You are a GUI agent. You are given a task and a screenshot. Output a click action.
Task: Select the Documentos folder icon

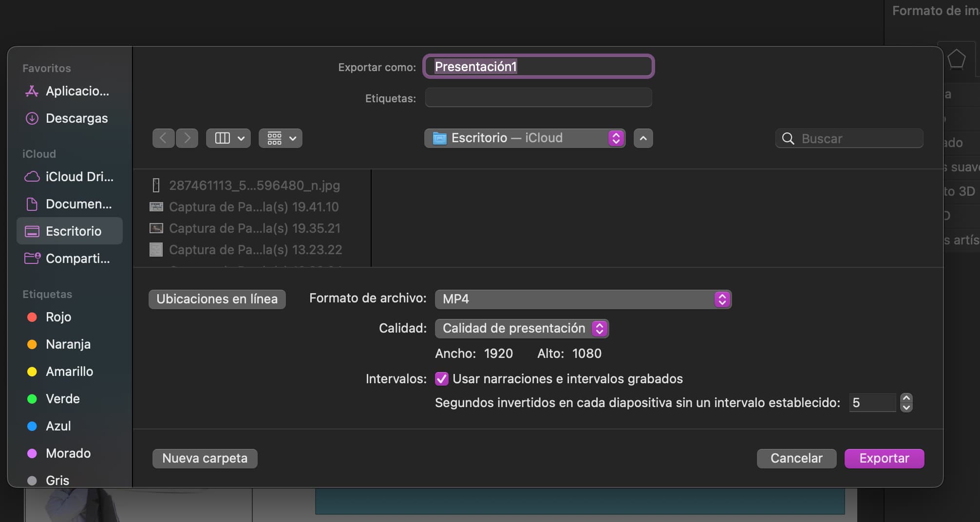pos(32,204)
